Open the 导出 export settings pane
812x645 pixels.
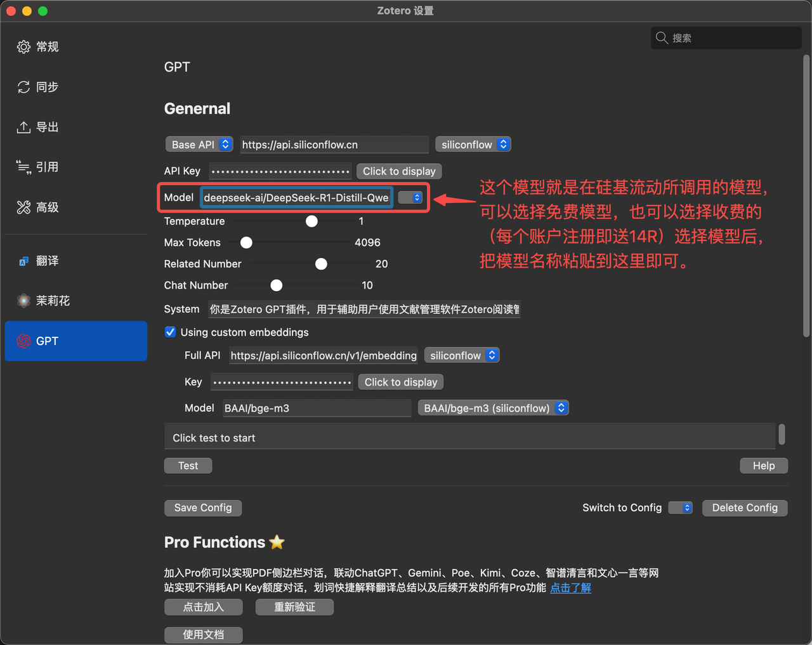pyautogui.click(x=76, y=127)
